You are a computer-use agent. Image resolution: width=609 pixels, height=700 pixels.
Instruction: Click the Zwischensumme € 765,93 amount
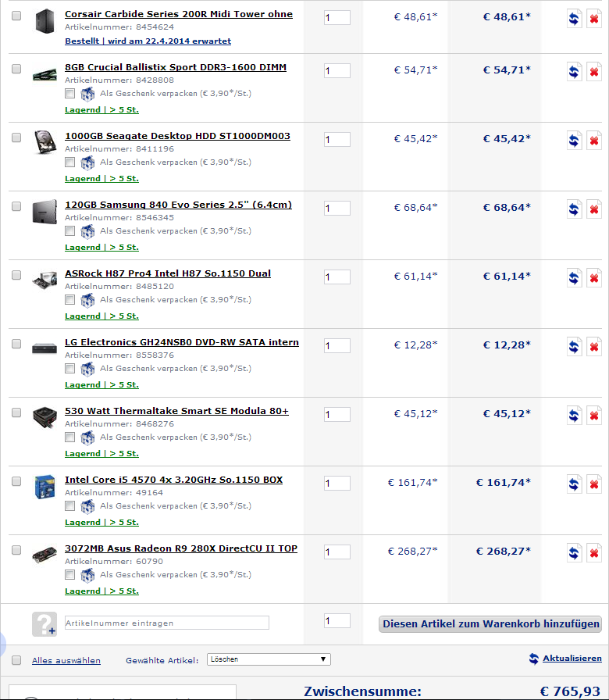[570, 691]
